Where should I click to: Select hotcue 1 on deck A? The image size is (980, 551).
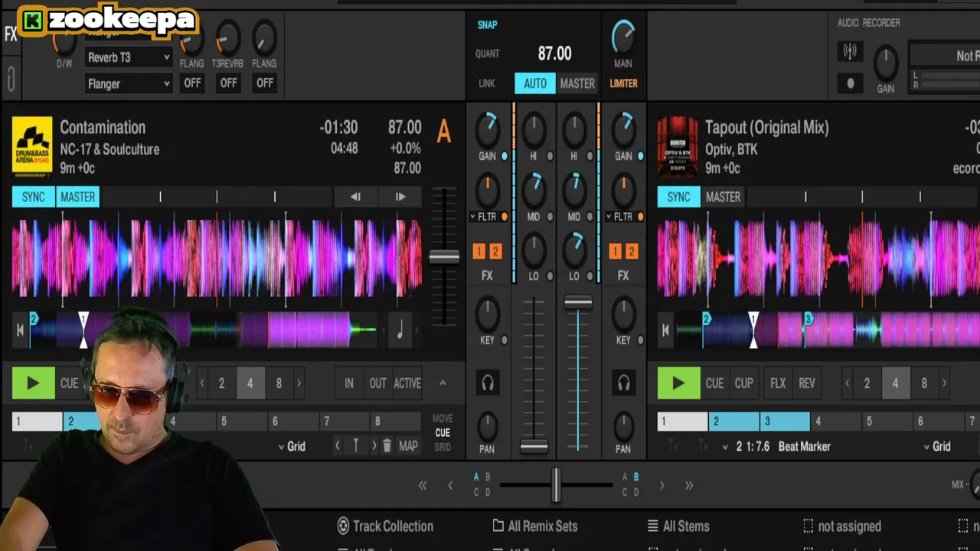(x=37, y=421)
